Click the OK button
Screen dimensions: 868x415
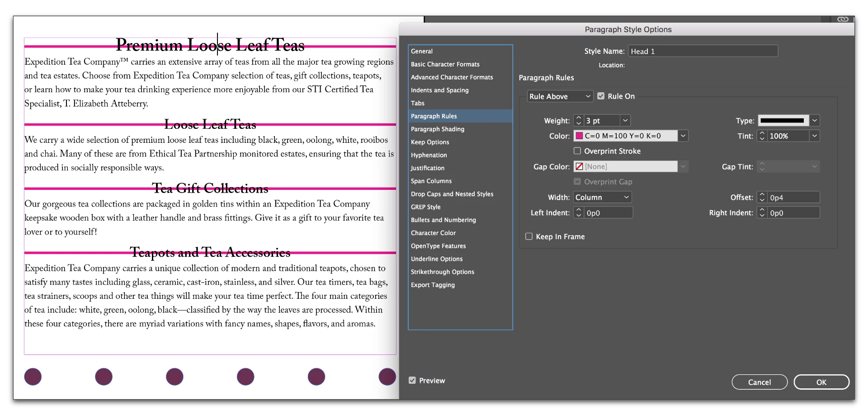tap(821, 382)
